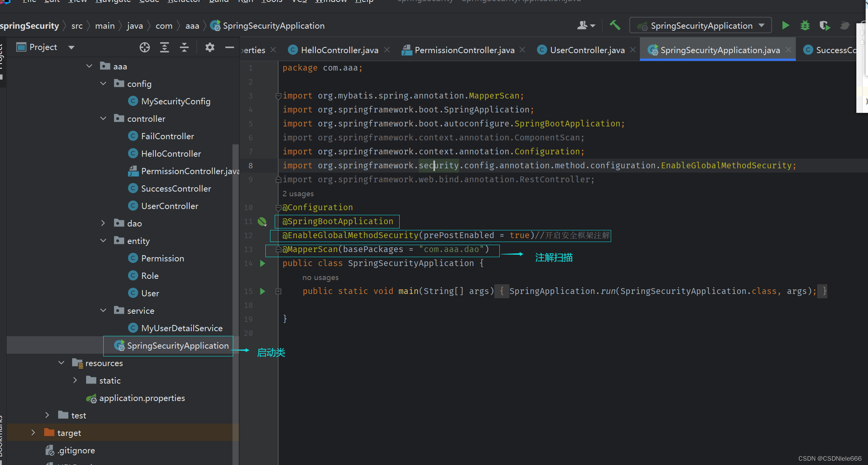
Task: Open the Project view mode dropdown
Action: pyautogui.click(x=71, y=47)
